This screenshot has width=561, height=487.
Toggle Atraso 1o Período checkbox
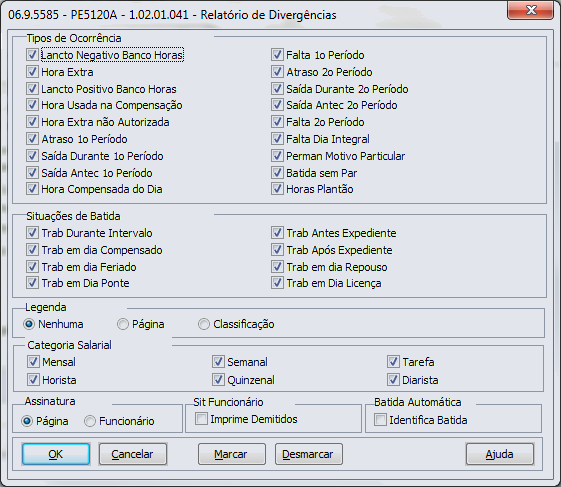pyautogui.click(x=32, y=138)
